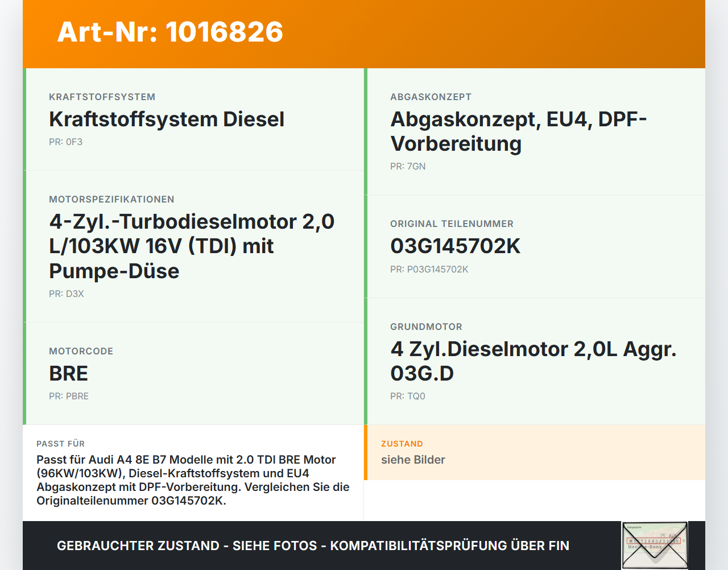Click the PR: TQ0 code
The width and height of the screenshot is (728, 570).
click(408, 396)
